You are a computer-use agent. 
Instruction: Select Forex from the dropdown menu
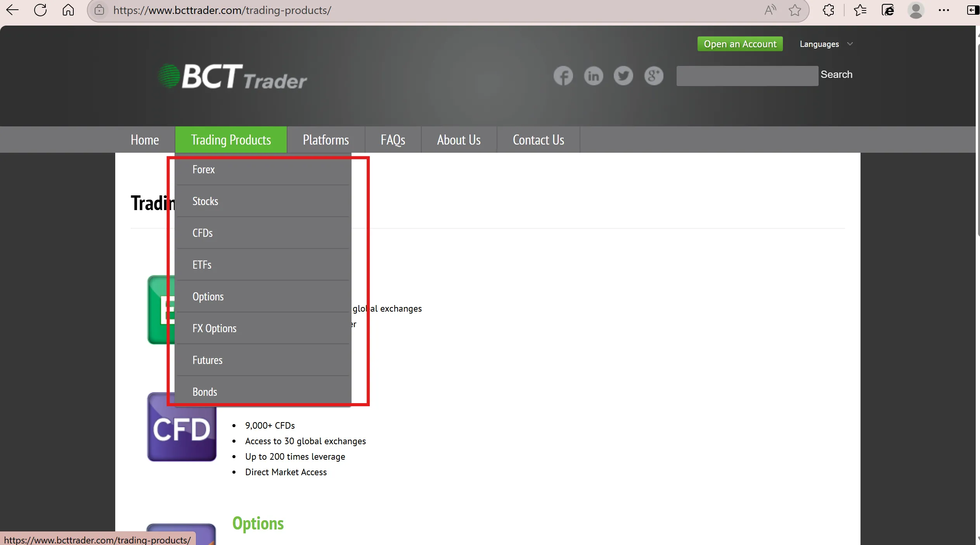coord(263,169)
